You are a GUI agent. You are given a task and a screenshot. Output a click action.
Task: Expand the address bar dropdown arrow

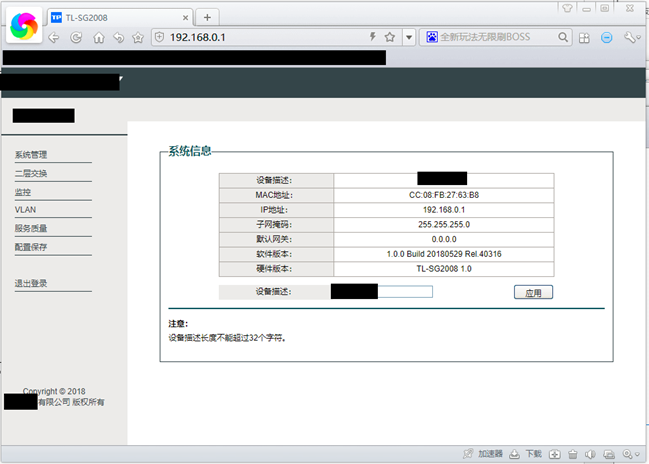tap(409, 37)
